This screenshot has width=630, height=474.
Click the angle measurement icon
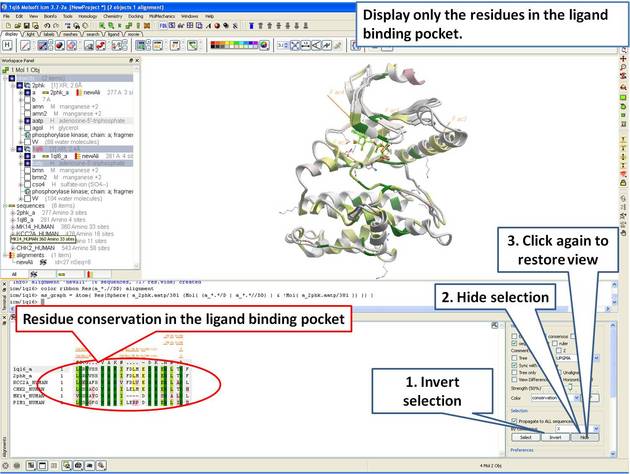[x=316, y=45]
